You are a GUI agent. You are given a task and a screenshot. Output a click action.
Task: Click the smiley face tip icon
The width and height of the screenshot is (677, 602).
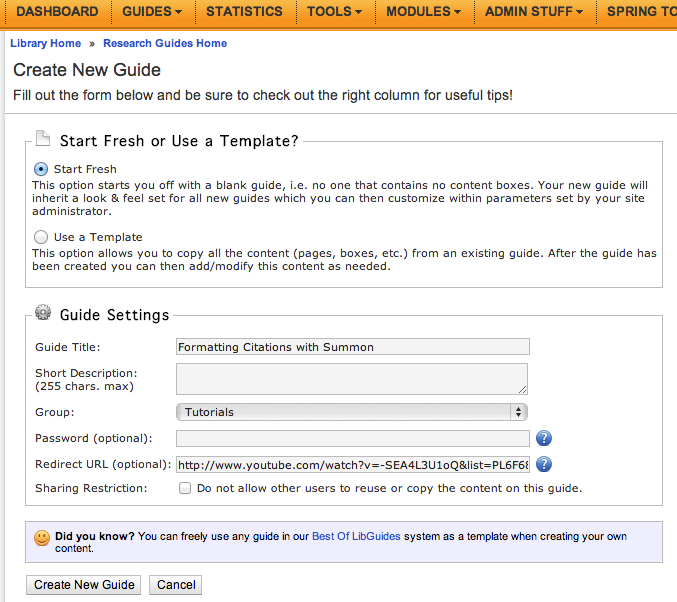[x=42, y=538]
